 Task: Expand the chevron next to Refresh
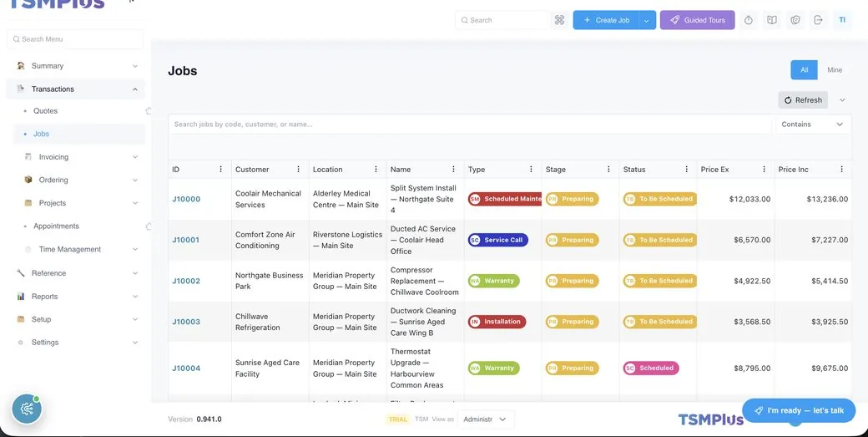coord(842,100)
